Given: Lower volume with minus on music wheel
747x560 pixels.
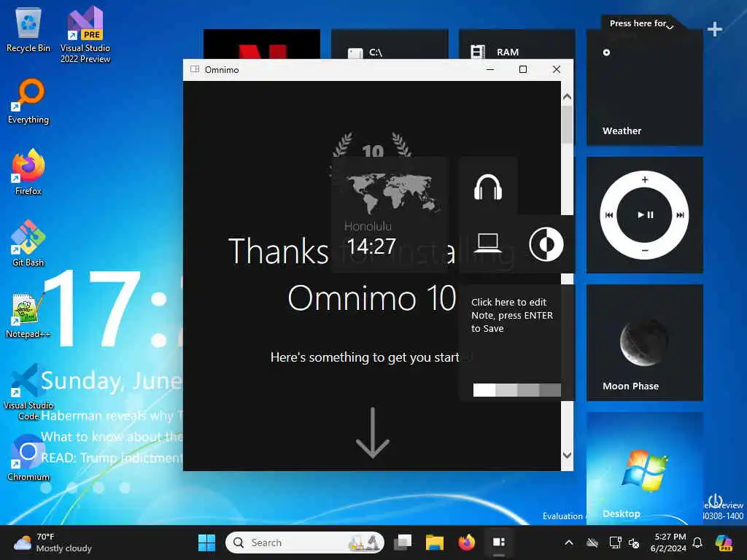Looking at the screenshot, I should pos(645,251).
